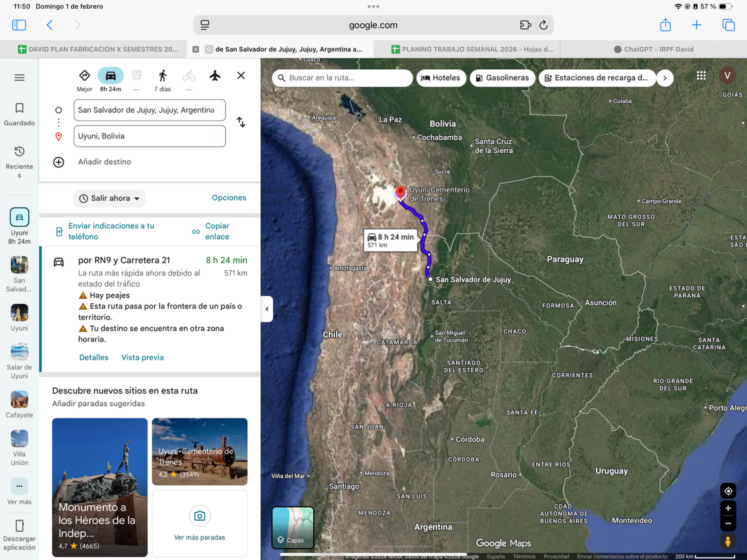This screenshot has width=747, height=560.
Task: Reload the page in Safari
Action: tap(543, 25)
